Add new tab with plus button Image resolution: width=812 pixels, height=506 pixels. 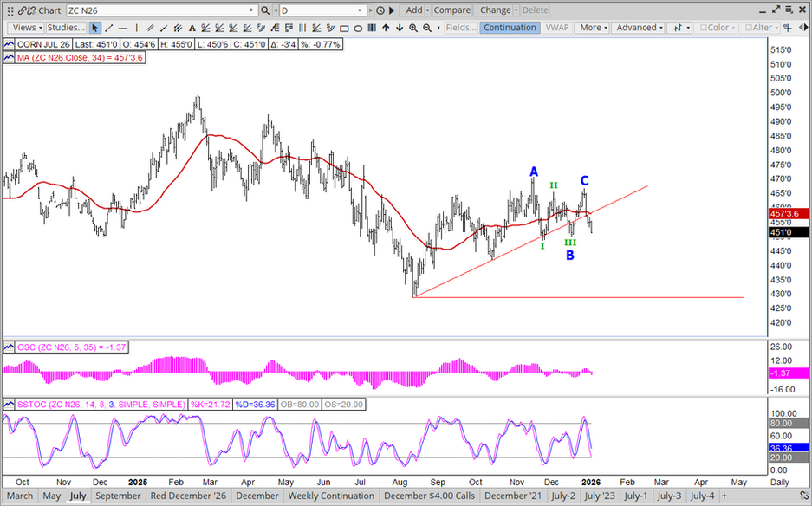724,496
